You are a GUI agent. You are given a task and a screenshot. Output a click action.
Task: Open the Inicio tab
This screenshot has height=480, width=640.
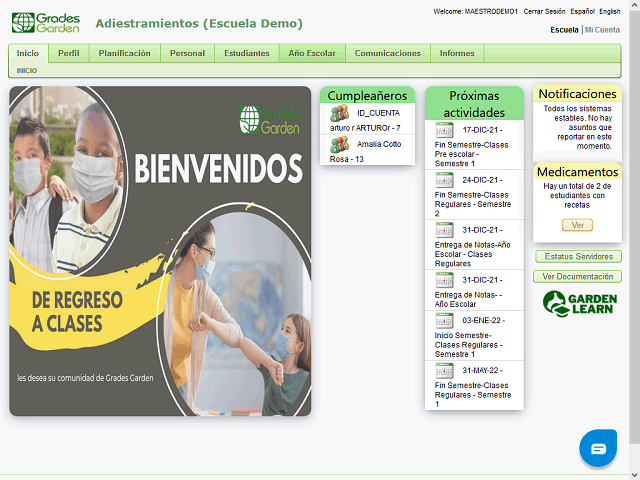28,53
